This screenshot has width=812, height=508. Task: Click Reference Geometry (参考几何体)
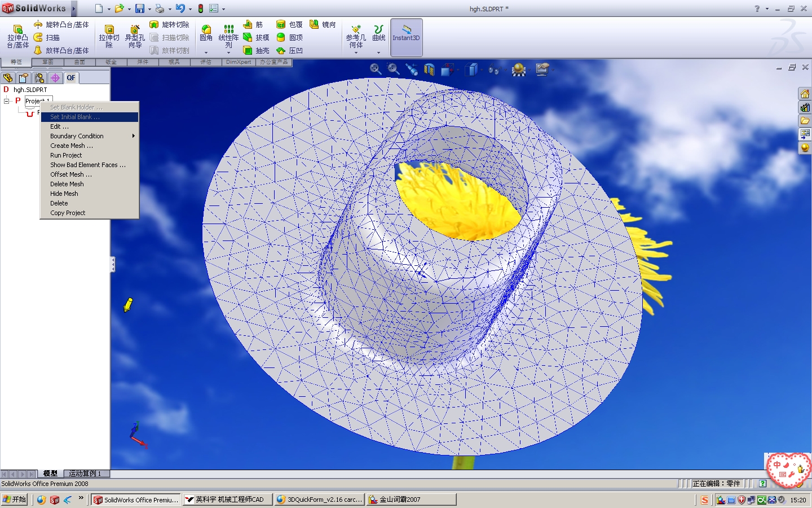click(356, 36)
